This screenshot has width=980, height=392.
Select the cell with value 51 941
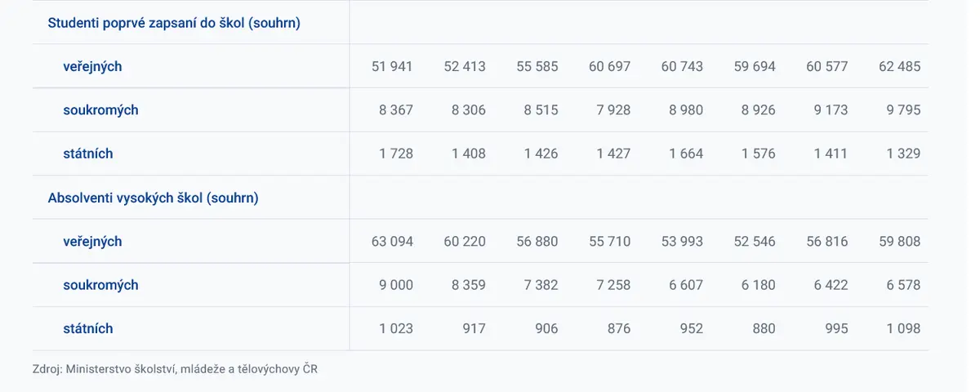click(x=392, y=66)
